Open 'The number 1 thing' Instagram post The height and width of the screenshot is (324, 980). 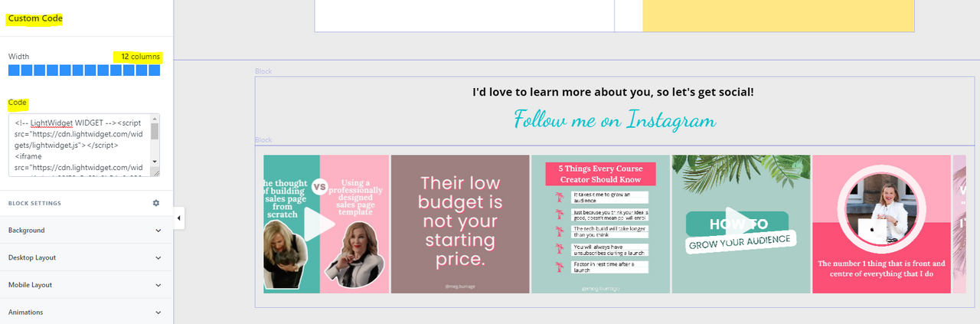[881, 224]
